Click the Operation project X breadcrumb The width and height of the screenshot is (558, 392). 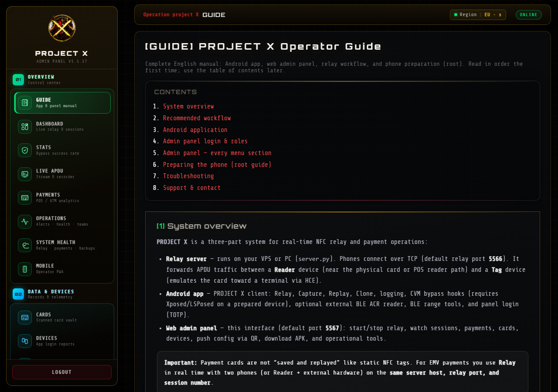(x=171, y=15)
